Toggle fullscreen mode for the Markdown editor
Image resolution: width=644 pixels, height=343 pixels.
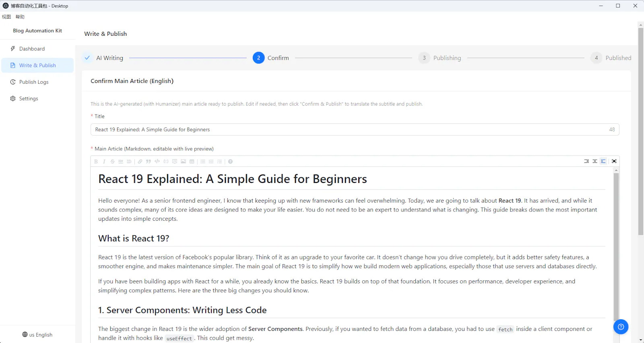tap(614, 161)
